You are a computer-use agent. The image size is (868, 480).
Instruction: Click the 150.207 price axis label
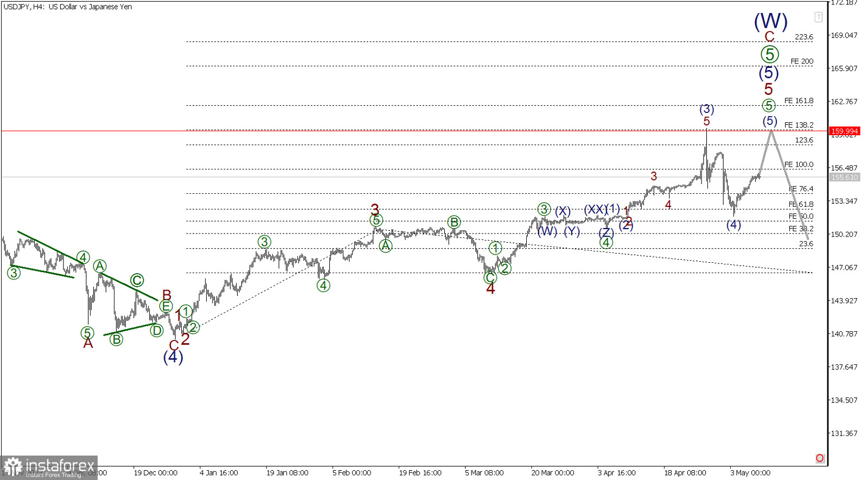point(844,234)
